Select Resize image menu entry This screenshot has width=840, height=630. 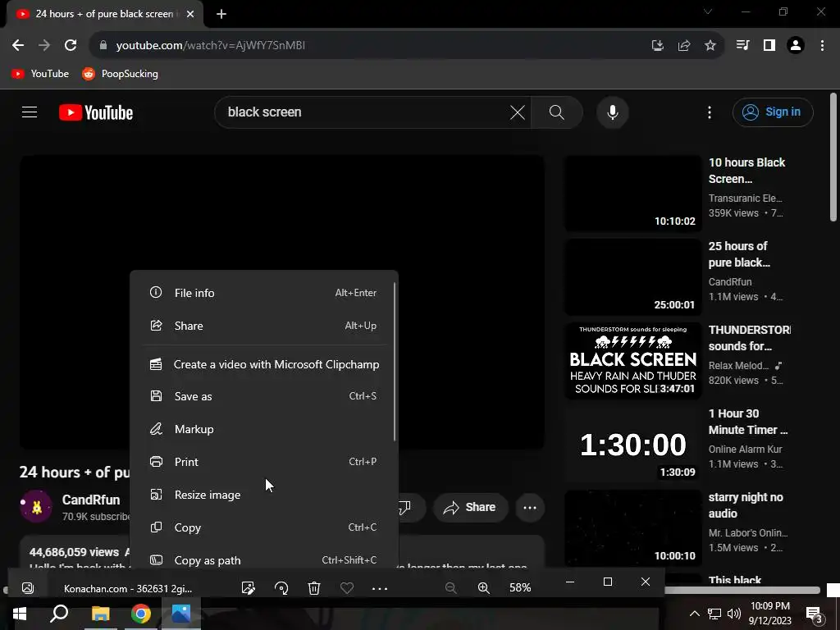pos(263,495)
